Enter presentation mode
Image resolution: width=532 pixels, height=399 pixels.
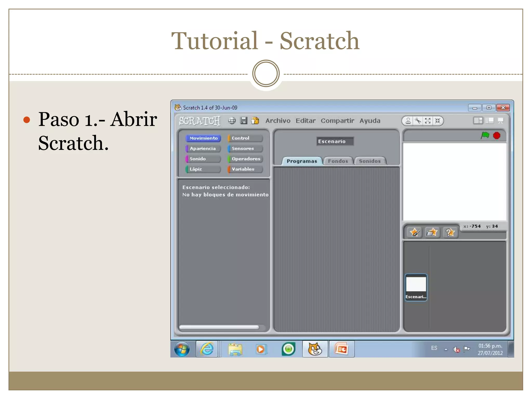click(501, 121)
